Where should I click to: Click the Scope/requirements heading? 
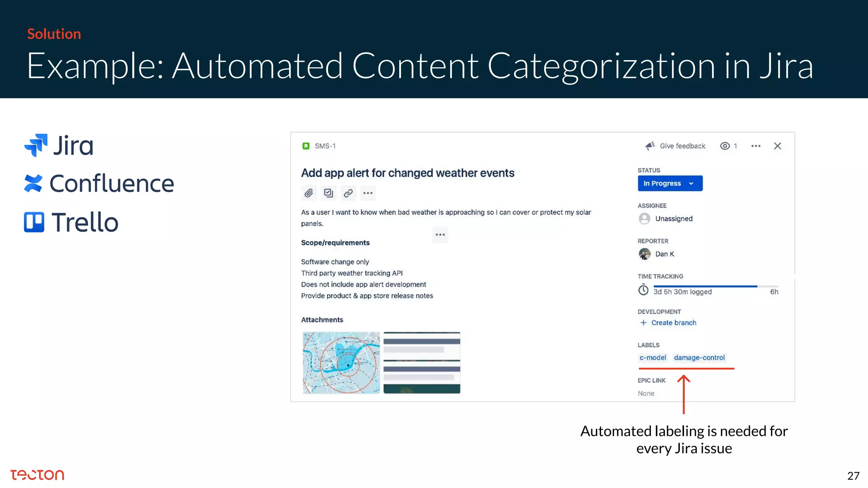[335, 243]
